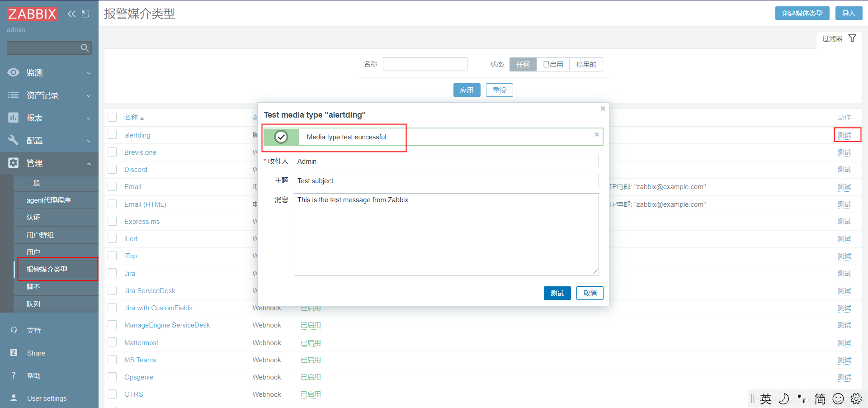868x408 pixels.
Task: Expand the 监测 menu chevron
Action: tap(89, 73)
